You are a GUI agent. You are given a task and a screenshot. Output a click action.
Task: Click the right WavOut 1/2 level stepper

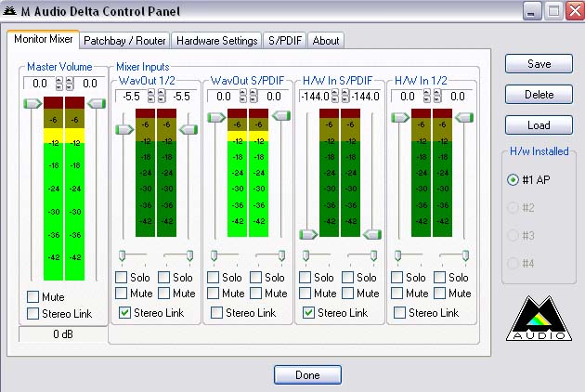tap(162, 96)
